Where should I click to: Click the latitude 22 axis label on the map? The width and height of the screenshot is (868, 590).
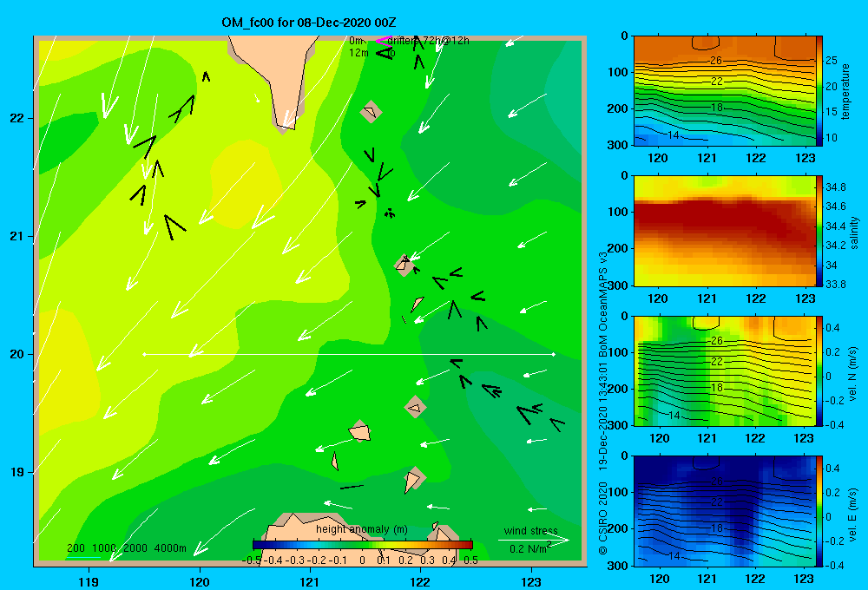(x=16, y=118)
